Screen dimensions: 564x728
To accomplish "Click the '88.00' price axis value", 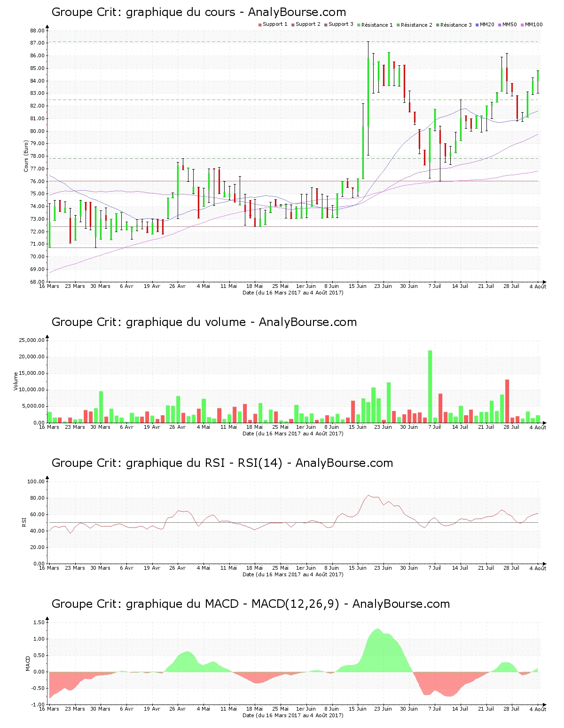I will click(x=38, y=31).
